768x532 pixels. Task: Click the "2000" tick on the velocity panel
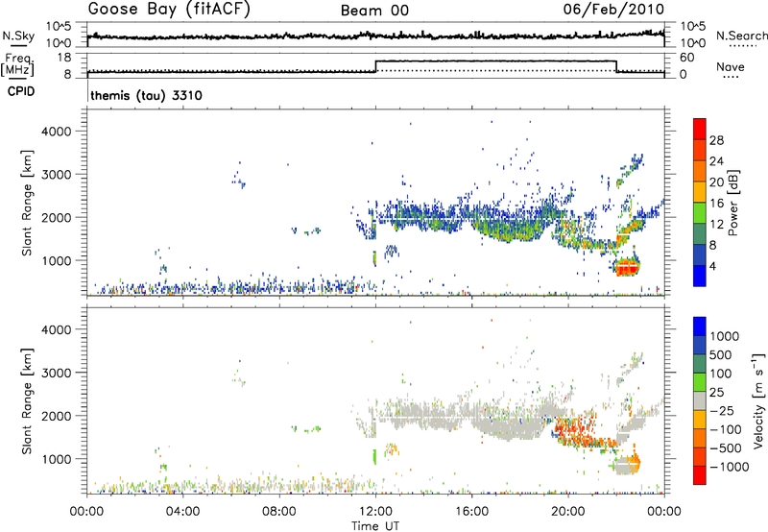point(56,416)
